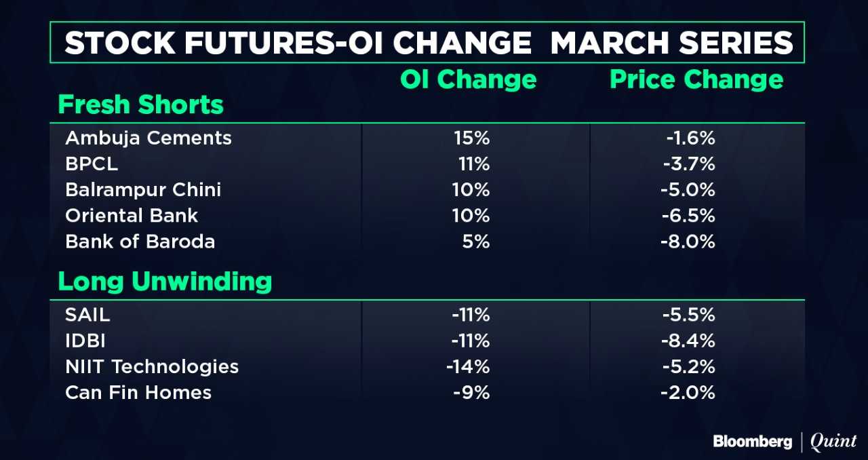Choose the Oriental Bank entry
The height and width of the screenshot is (460, 868).
[x=132, y=216]
